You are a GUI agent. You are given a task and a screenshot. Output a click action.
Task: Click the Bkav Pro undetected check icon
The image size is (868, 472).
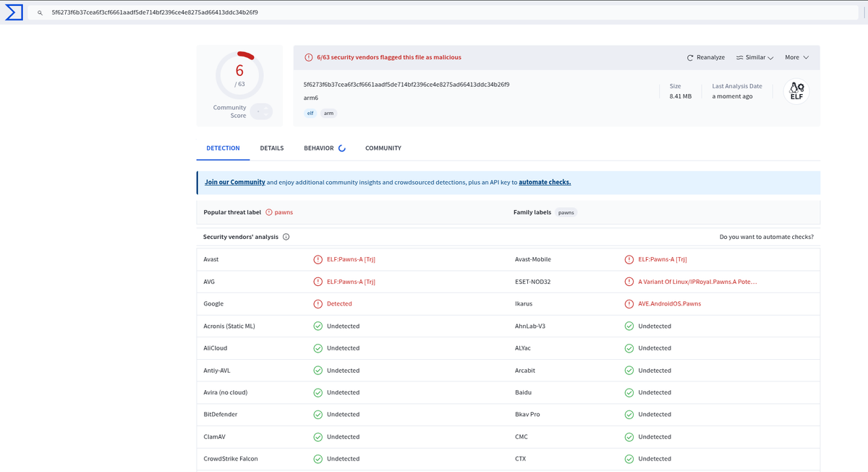point(629,415)
